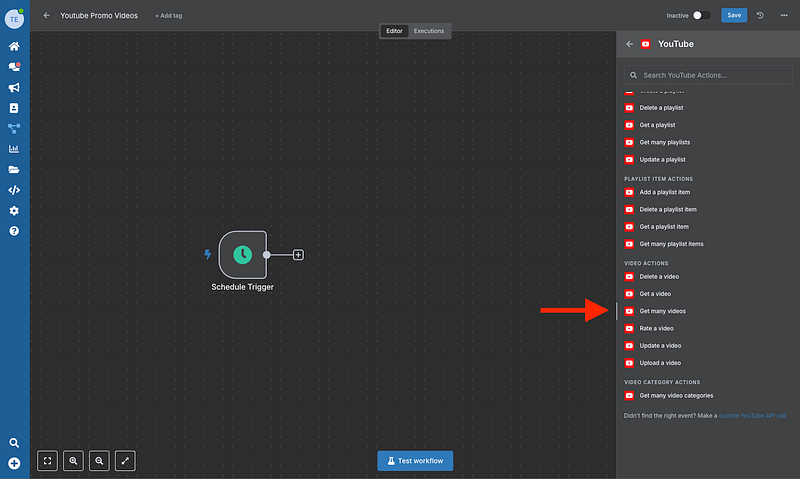Select the Editor tab
Screen dimensions: 800x479
point(394,31)
